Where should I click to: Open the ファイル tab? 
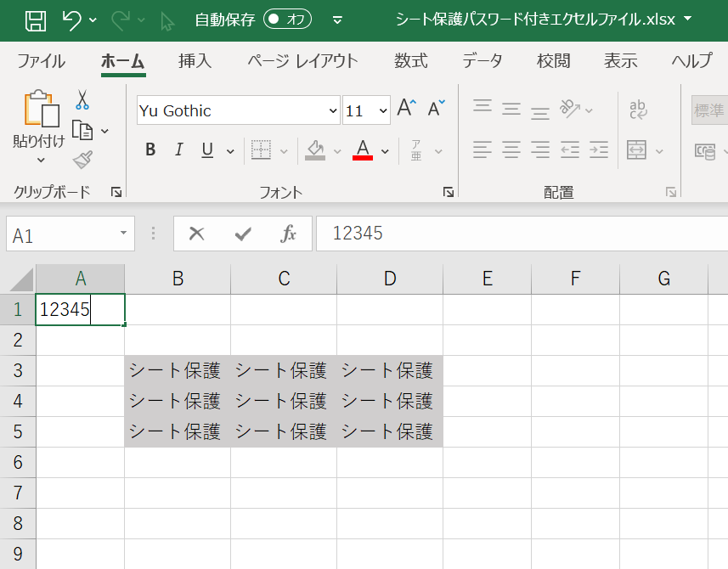(41, 61)
